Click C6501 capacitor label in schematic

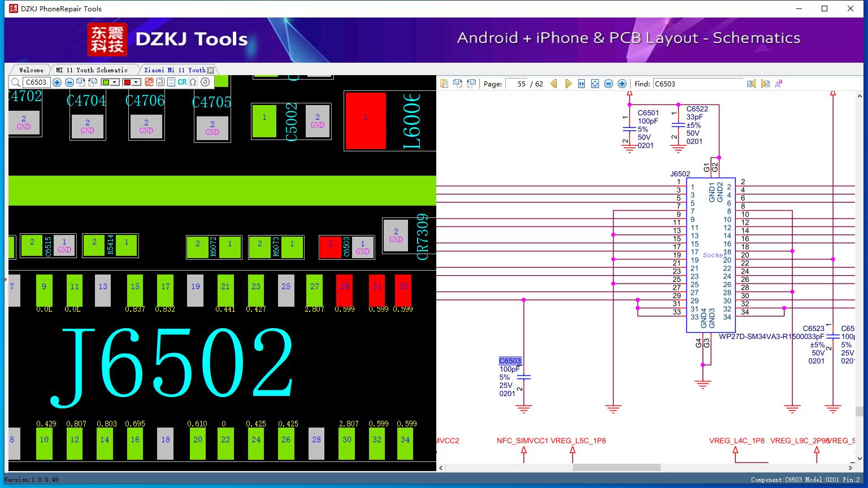[x=648, y=113]
